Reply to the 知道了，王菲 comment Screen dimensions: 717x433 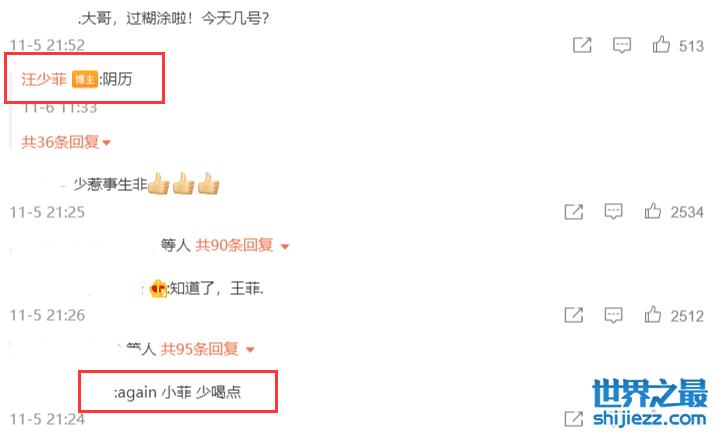[x=613, y=315]
